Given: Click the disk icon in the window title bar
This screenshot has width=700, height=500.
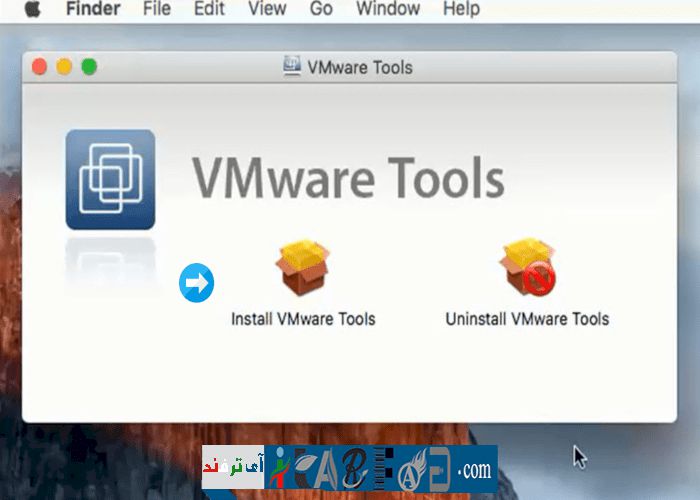Looking at the screenshot, I should [x=293, y=67].
